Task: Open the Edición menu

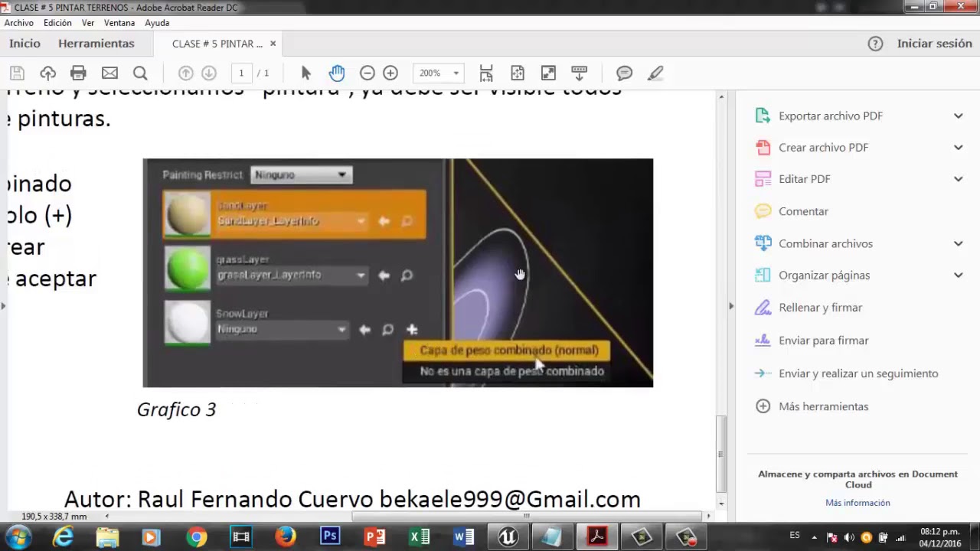Action: [x=57, y=23]
